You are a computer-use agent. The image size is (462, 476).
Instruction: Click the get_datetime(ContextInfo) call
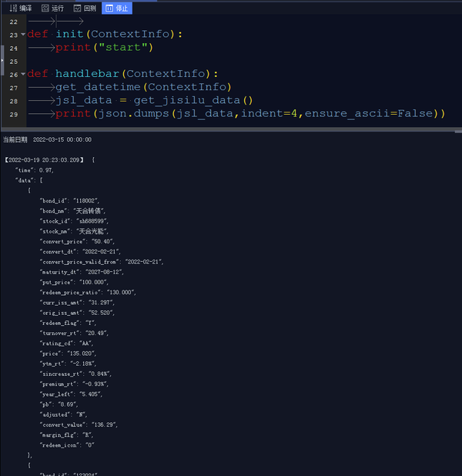pyautogui.click(x=143, y=87)
